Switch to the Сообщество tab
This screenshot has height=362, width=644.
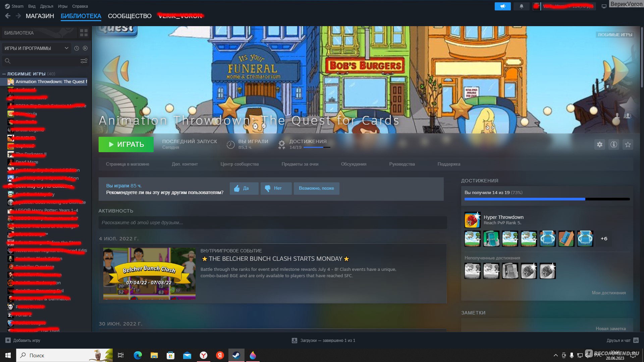130,16
